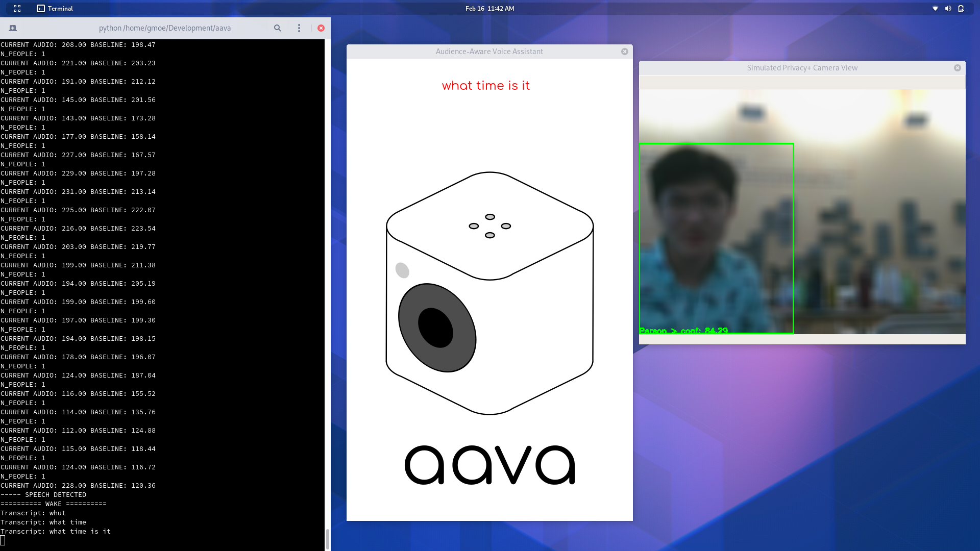
Task: Close the python terminal window
Action: pyautogui.click(x=321, y=28)
